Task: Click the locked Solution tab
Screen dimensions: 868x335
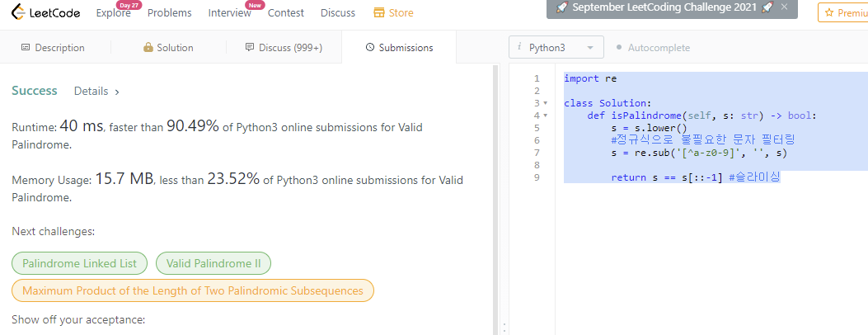Action: (168, 48)
